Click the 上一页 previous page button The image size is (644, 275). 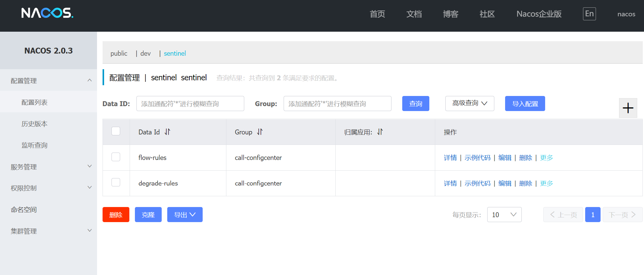(563, 215)
